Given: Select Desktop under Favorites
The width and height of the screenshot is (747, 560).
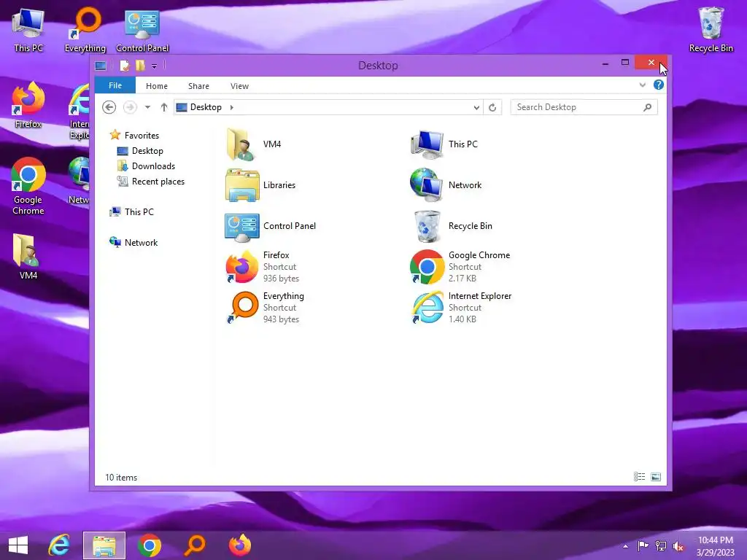Looking at the screenshot, I should click(141, 151).
